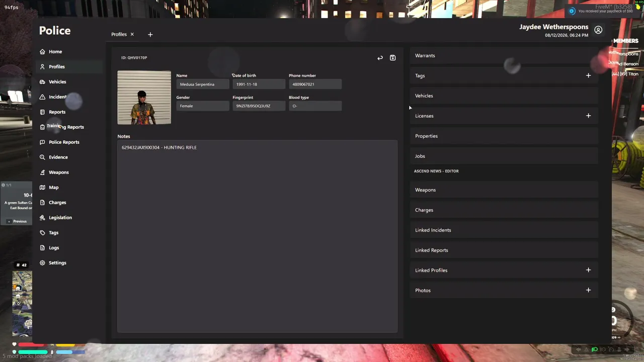Click the Blood type field
This screenshot has width=644, height=362.
click(x=315, y=106)
